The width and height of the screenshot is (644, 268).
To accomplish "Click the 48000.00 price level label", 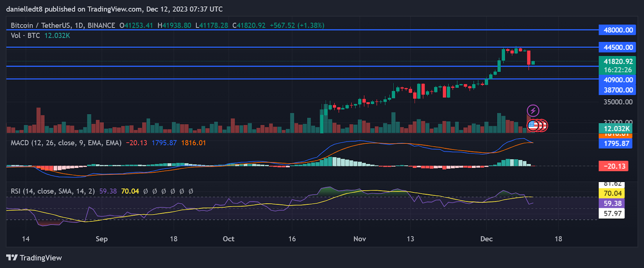I will [618, 30].
